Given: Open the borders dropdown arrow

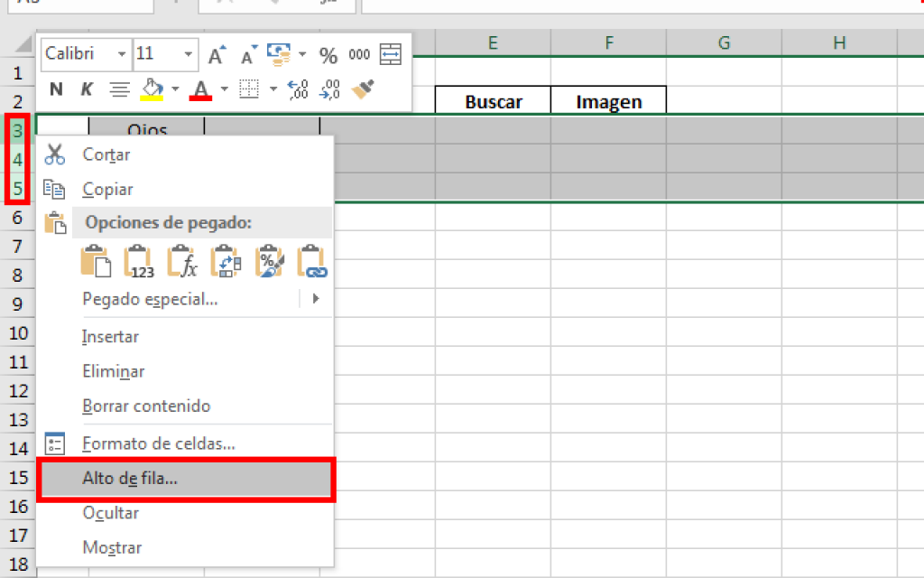Looking at the screenshot, I should coord(273,89).
